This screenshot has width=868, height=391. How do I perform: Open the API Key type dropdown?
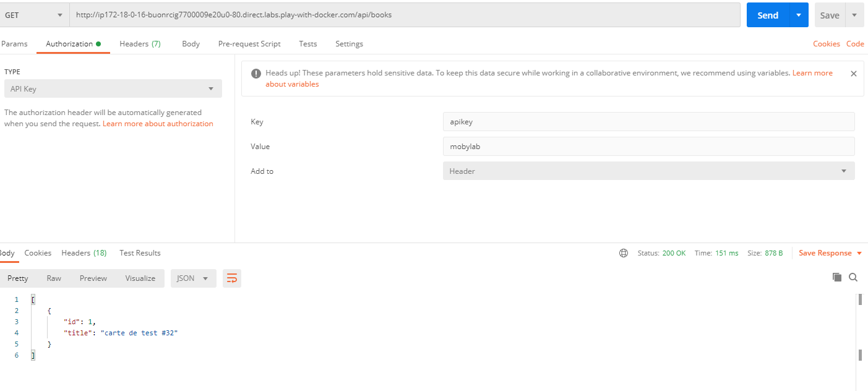point(113,88)
